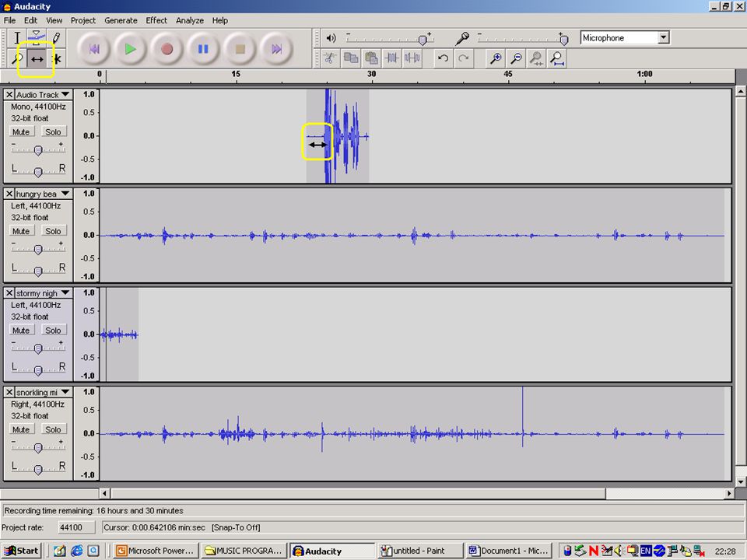747x560 pixels.
Task: Click the Stop button
Action: (x=240, y=48)
